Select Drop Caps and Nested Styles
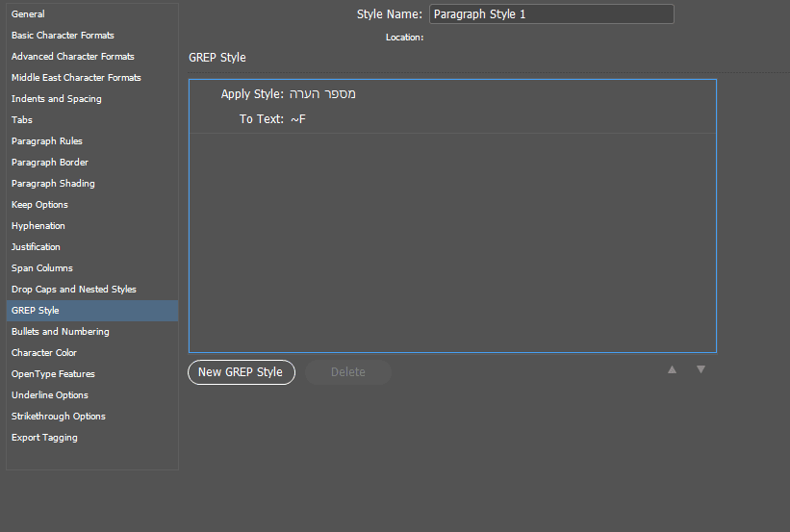This screenshot has height=532, width=790. [74, 290]
